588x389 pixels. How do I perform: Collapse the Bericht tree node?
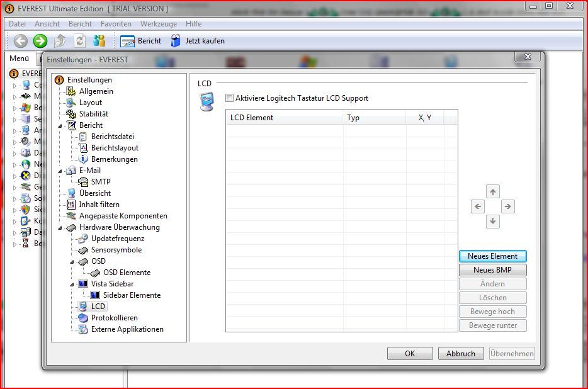coord(60,126)
